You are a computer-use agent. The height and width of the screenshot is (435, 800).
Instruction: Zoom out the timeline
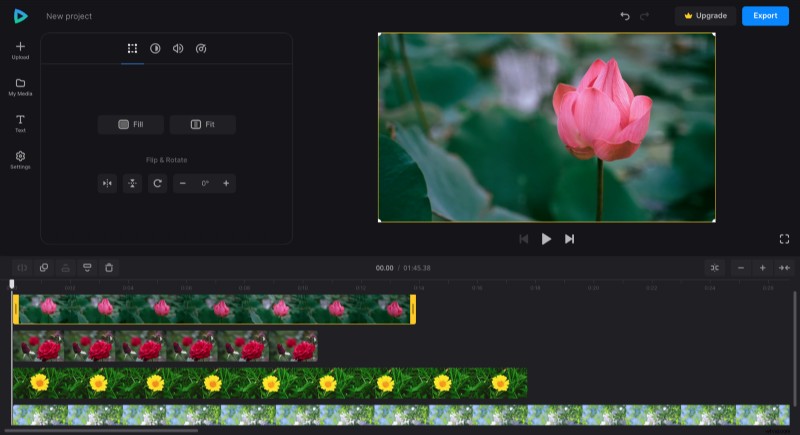click(741, 268)
